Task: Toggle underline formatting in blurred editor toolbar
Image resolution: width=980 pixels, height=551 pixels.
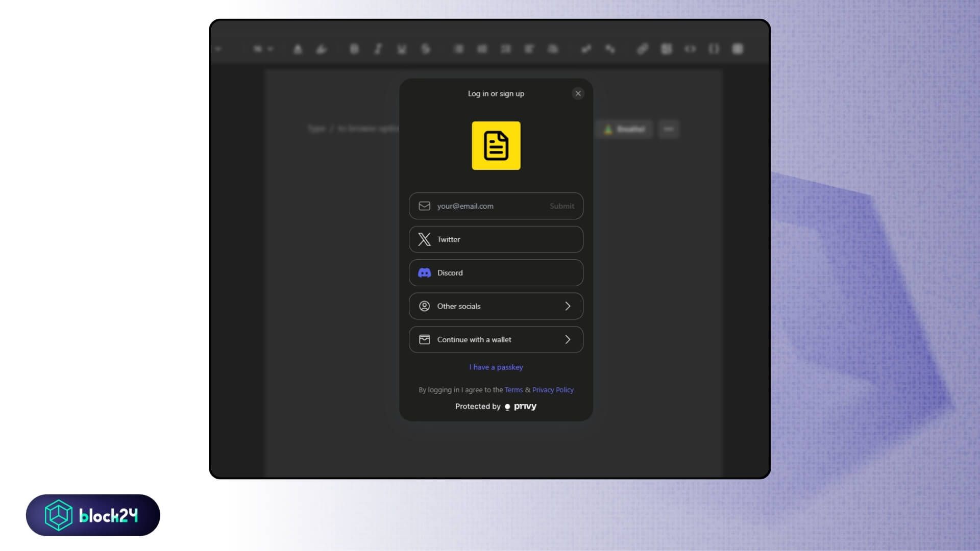Action: [x=402, y=49]
